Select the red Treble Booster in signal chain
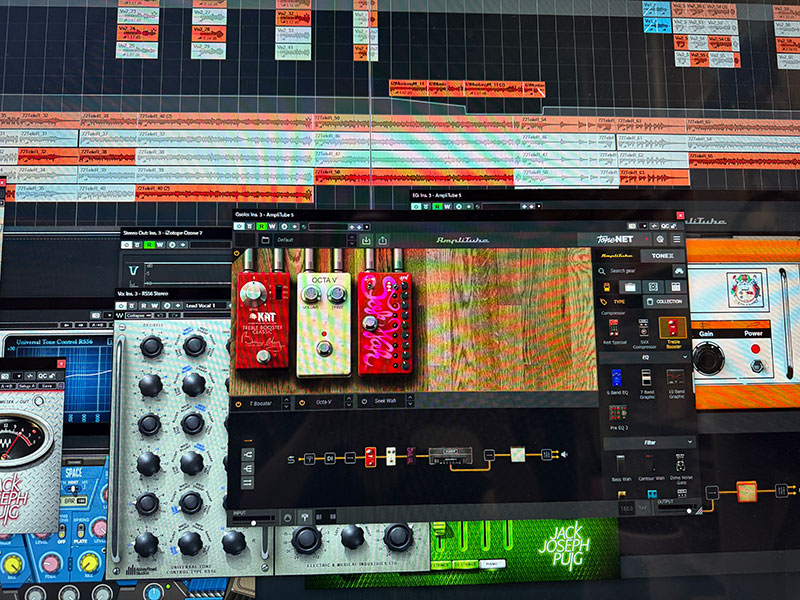Screen dimensions: 800x600 coord(370,457)
